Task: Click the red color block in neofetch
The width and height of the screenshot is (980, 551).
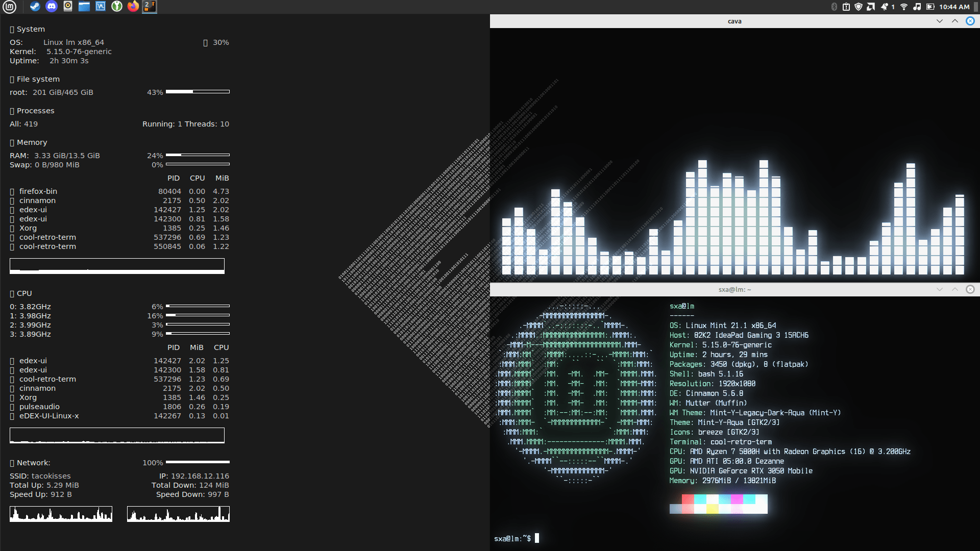Action: [x=688, y=499]
